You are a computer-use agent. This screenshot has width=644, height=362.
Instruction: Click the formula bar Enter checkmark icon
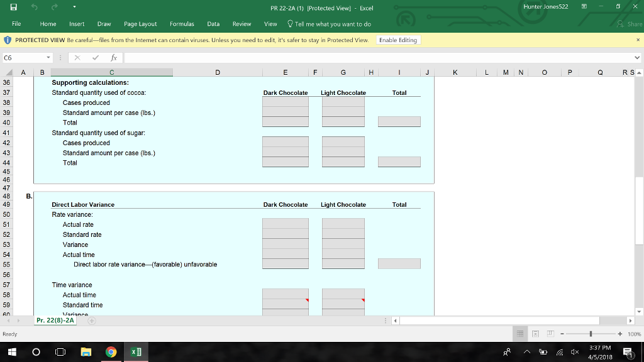click(96, 58)
